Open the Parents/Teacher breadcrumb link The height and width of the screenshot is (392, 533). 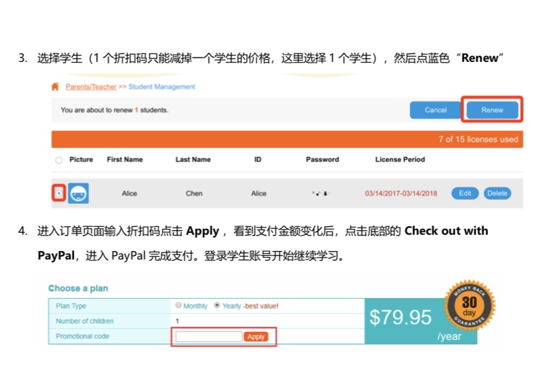pyautogui.click(x=91, y=87)
